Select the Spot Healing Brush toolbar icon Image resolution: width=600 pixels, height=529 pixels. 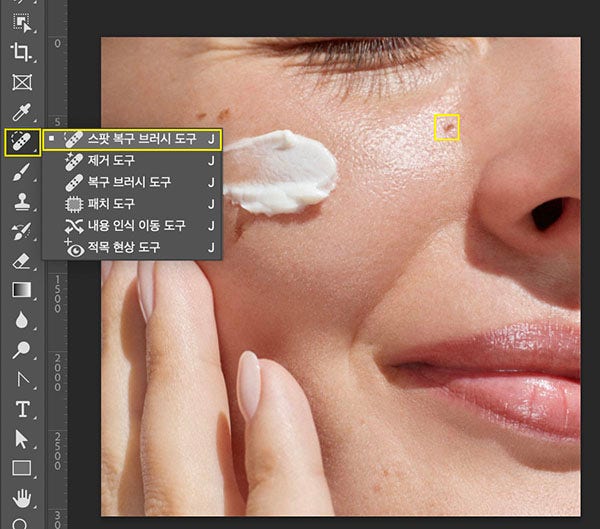pyautogui.click(x=22, y=142)
